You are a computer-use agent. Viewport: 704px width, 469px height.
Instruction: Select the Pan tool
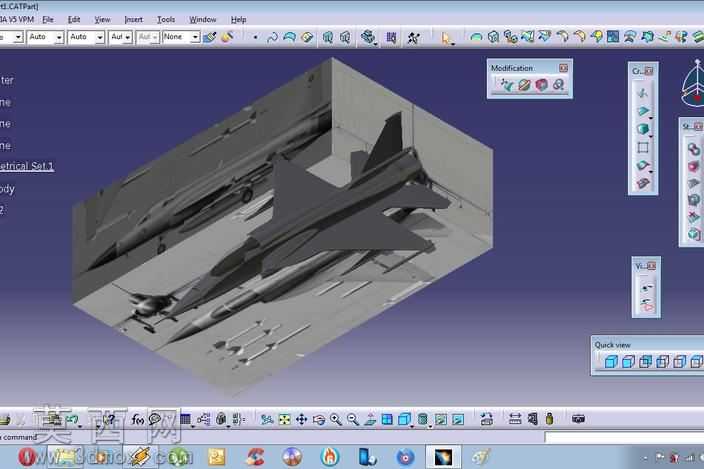click(301, 420)
